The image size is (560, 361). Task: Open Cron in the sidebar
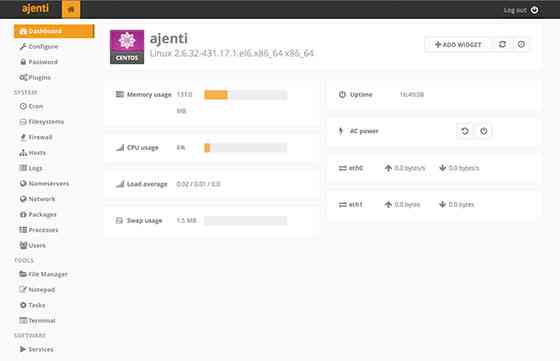point(31,106)
